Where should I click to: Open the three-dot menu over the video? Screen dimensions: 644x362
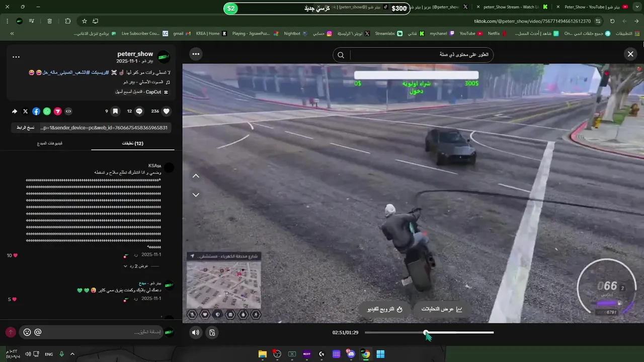[196, 54]
